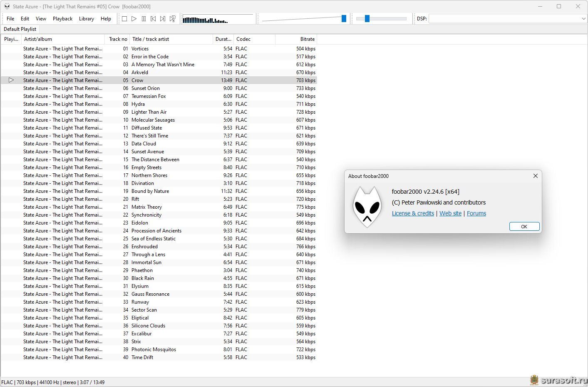This screenshot has width=588, height=387.
Task: Sort by the Codec column header
Action: pos(254,39)
